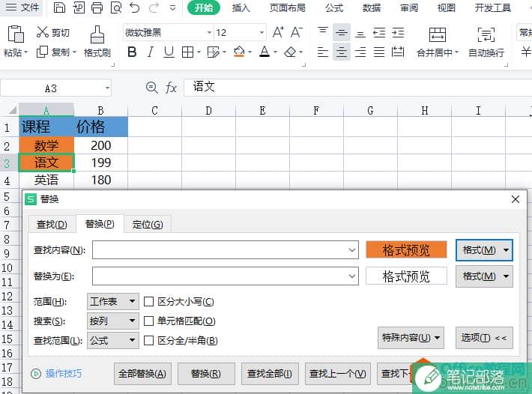Click the Print Preview icon
This screenshot has height=394, width=532.
(115, 7)
